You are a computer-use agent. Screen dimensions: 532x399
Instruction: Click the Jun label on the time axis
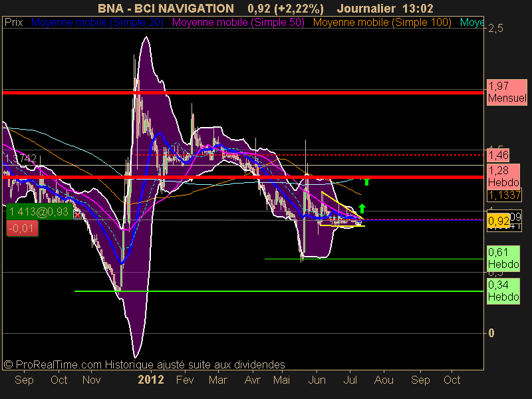pyautogui.click(x=317, y=380)
